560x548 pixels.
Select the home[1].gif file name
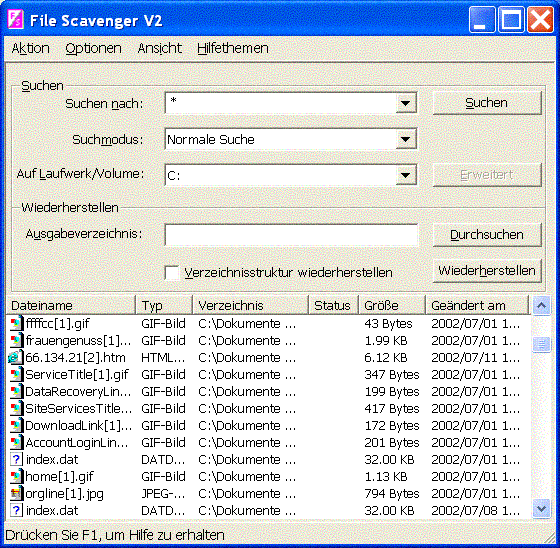(x=59, y=477)
